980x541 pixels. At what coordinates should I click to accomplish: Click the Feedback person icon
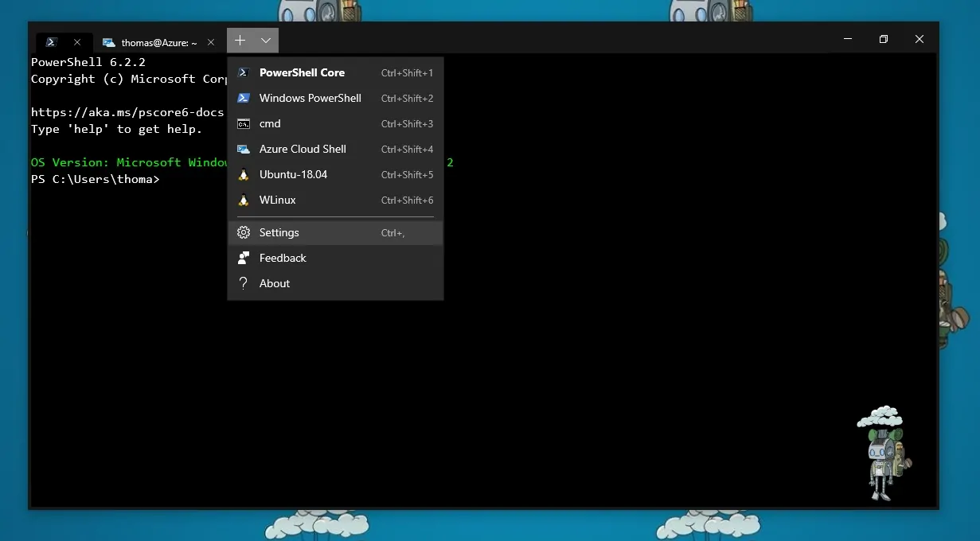[x=244, y=258]
